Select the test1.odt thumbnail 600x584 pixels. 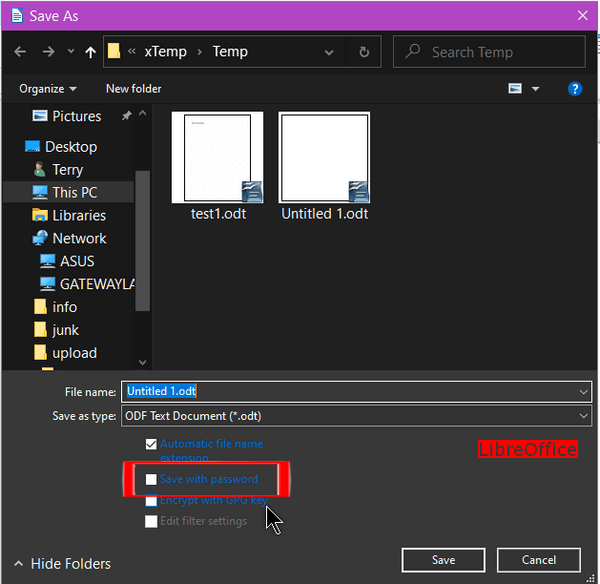point(217,157)
